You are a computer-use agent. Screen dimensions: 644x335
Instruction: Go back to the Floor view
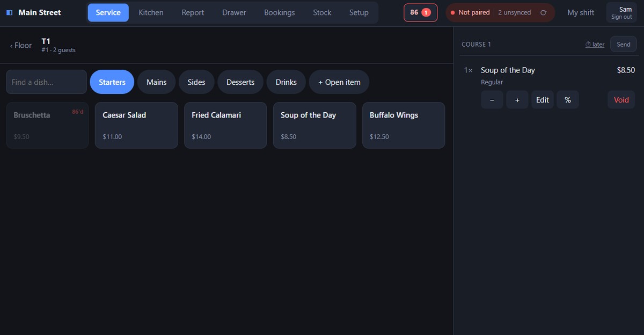pos(21,46)
